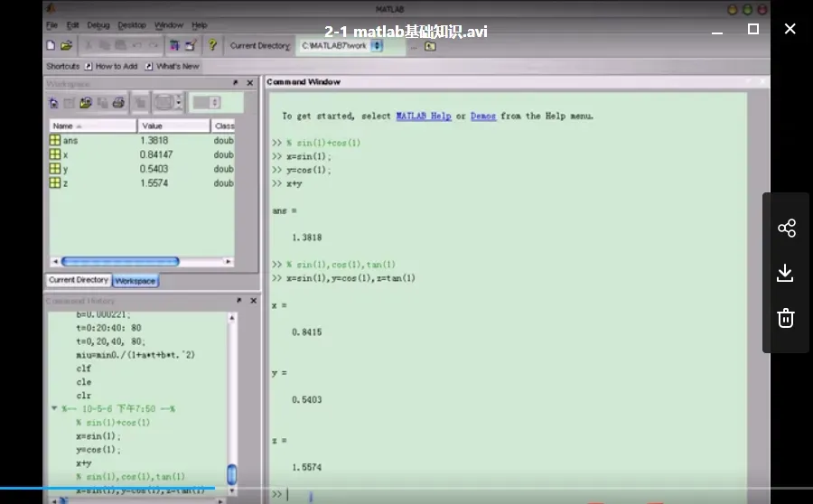The image size is (813, 504).
Task: Click the Cut scissors toolbar icon
Action: 89,46
